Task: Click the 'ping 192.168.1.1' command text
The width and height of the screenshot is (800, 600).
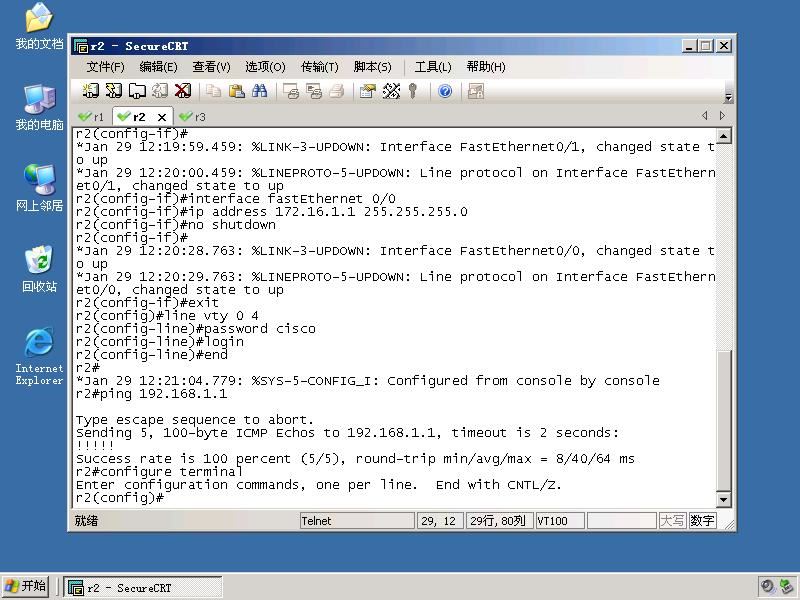Action: 163,394
